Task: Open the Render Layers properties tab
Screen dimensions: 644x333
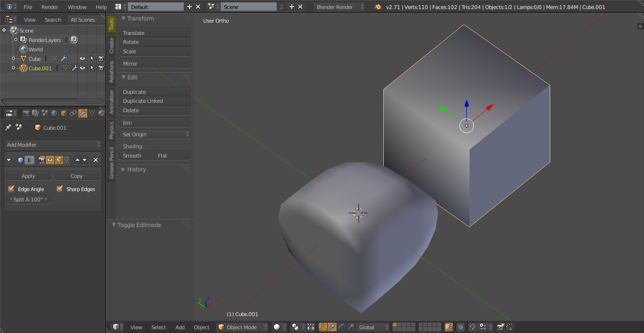Action: click(35, 113)
